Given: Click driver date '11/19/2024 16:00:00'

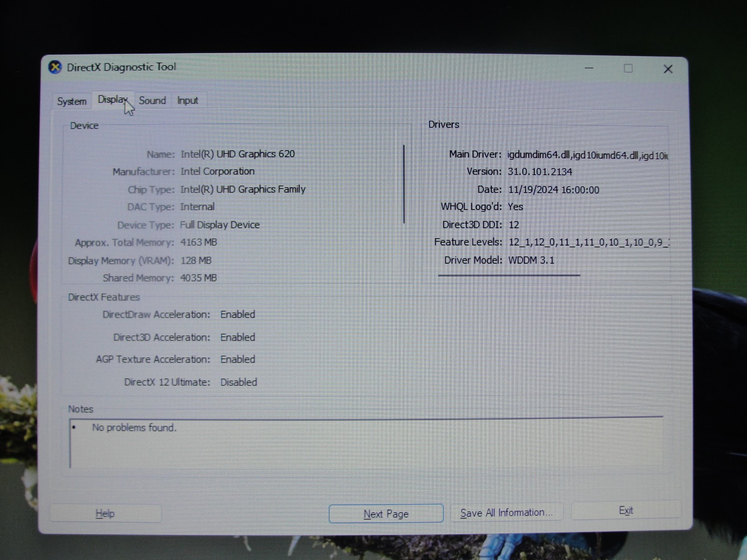Looking at the screenshot, I should (x=554, y=190).
